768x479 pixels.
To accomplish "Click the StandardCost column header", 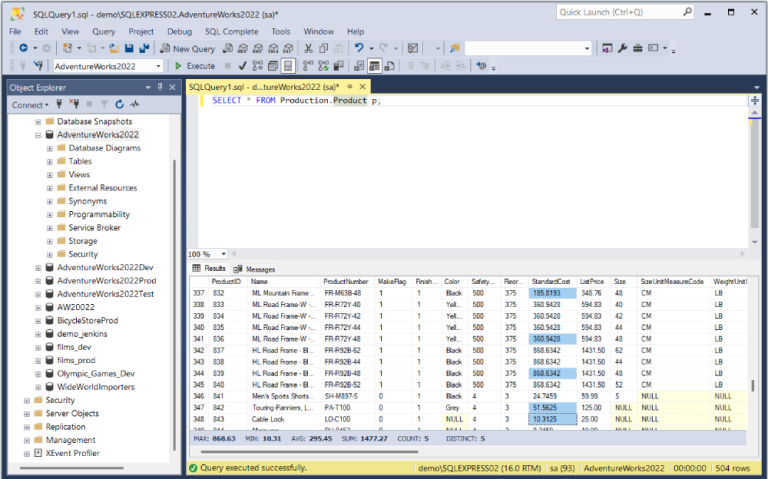I will (x=551, y=282).
